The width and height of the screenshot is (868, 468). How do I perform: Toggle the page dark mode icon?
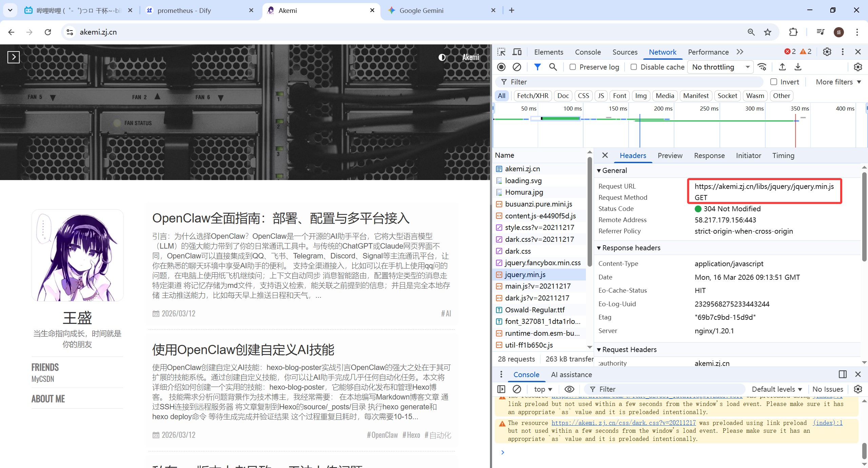point(442,57)
